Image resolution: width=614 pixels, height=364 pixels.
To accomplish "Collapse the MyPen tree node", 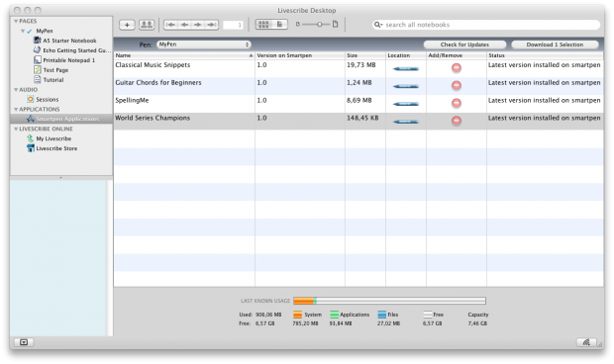I will (23, 31).
